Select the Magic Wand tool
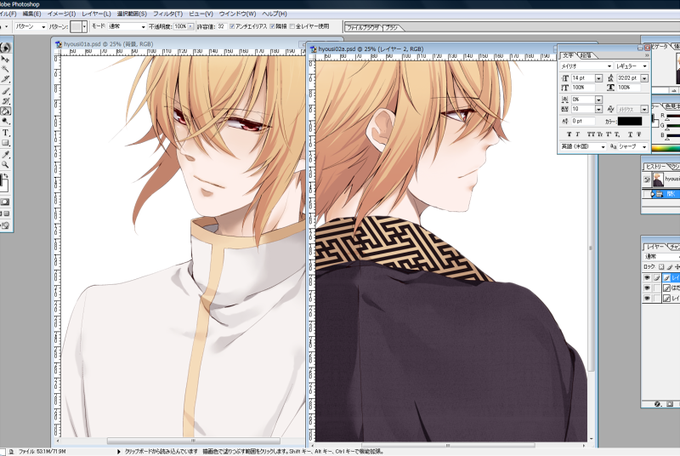680x456 pixels. pyautogui.click(x=5, y=69)
